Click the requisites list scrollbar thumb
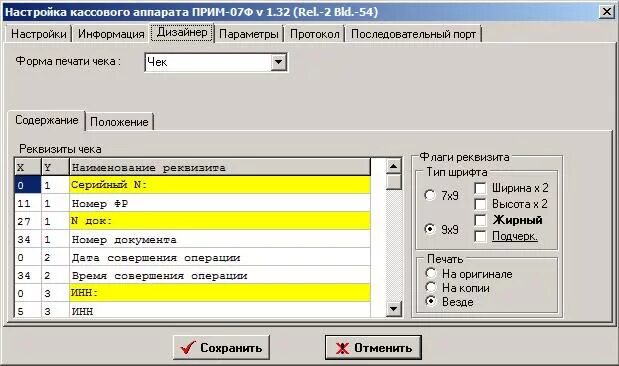Screen dimensions: 619x366 [x=393, y=182]
